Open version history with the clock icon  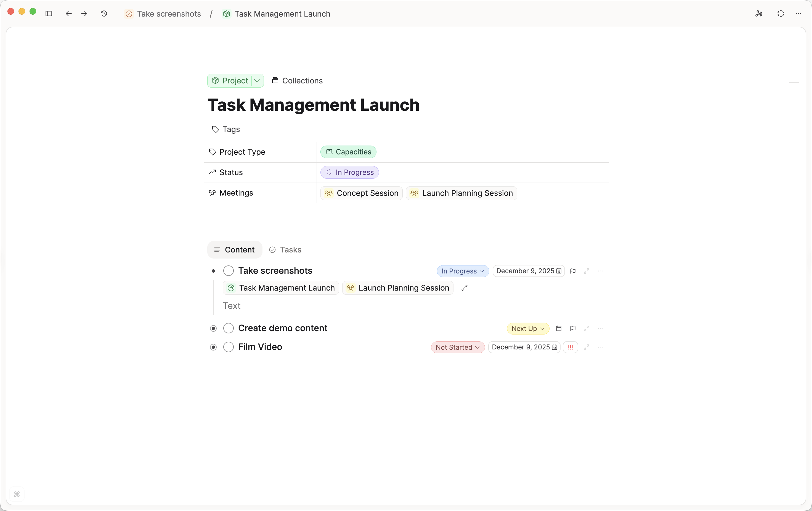tap(104, 14)
